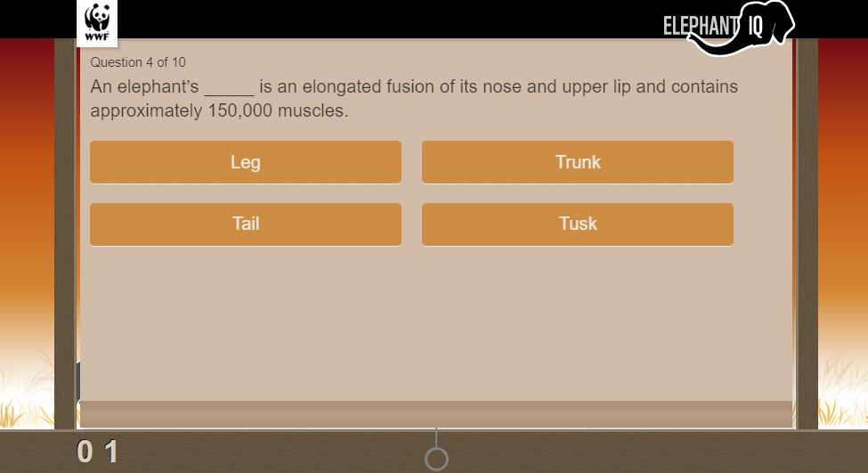
Task: Click the vertical cord above the ring
Action: [x=436, y=437]
